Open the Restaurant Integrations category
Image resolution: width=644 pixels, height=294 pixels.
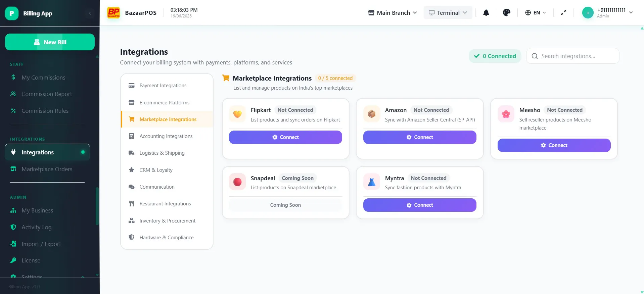pos(167,204)
